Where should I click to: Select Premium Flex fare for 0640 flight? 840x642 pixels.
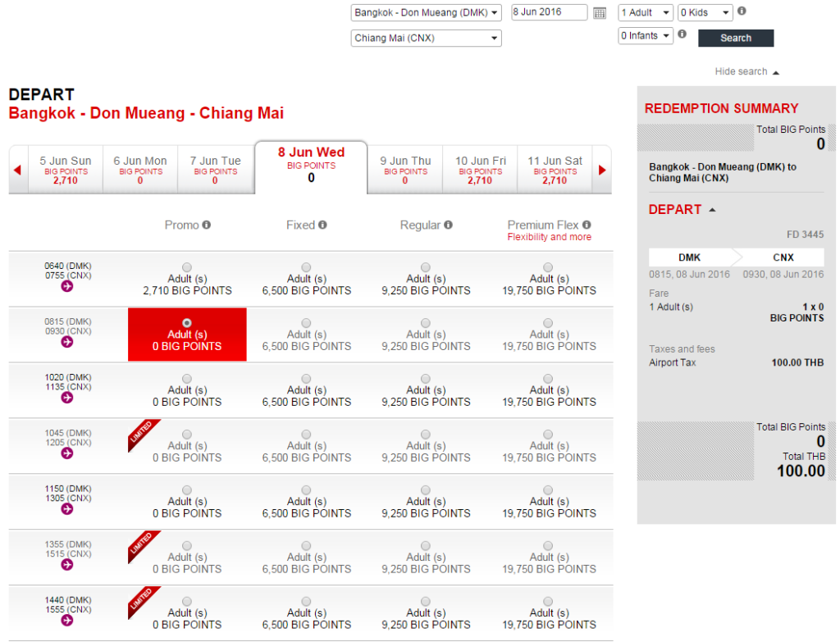coord(548,267)
